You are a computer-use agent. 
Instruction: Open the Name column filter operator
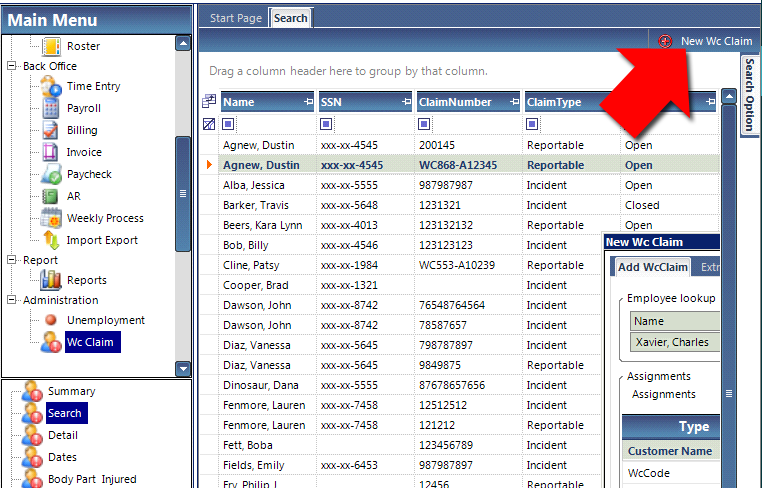[x=228, y=124]
